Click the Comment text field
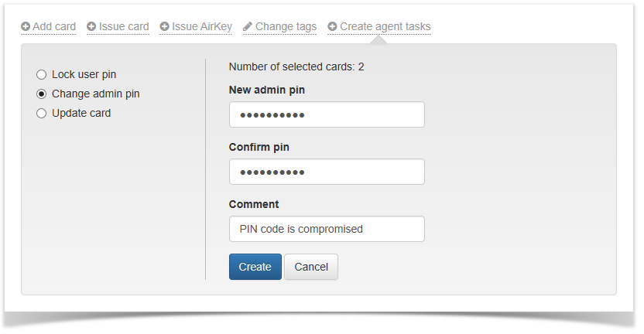 point(327,229)
